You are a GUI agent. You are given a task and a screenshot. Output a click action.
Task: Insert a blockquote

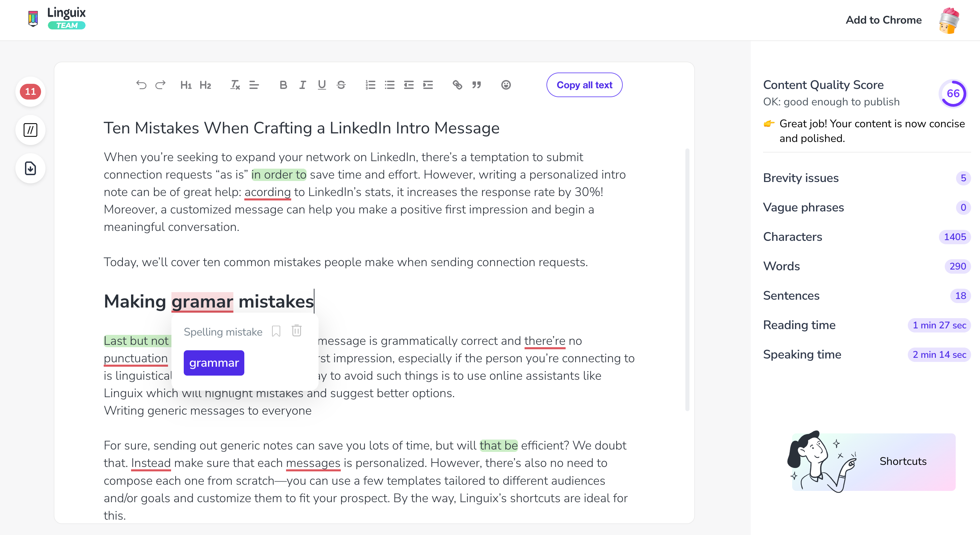(x=476, y=85)
